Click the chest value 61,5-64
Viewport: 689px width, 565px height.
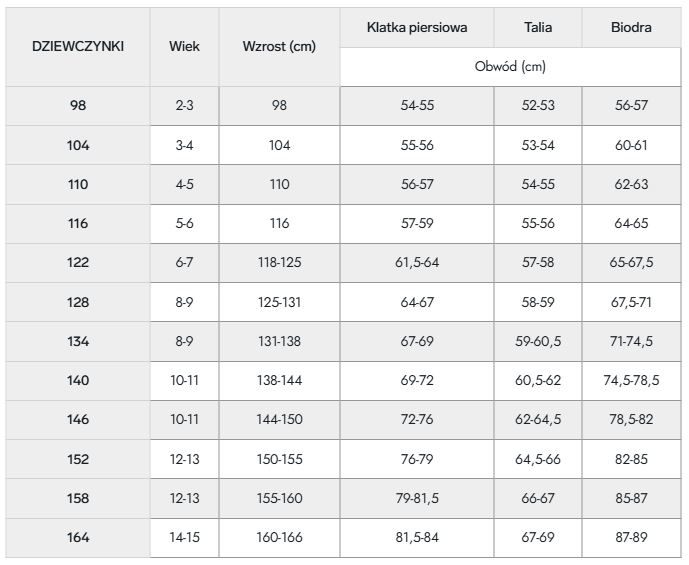416,263
